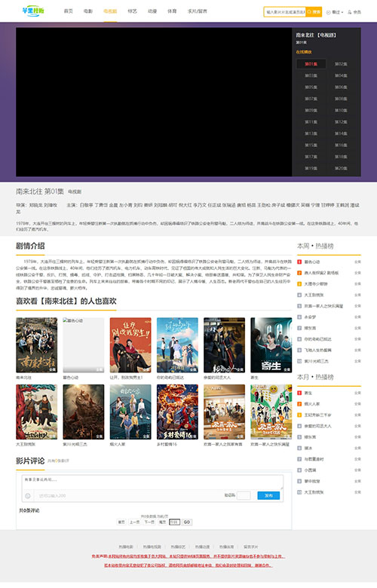Open the 首页 navigation tab
The width and height of the screenshot is (377, 588).
[x=69, y=11]
